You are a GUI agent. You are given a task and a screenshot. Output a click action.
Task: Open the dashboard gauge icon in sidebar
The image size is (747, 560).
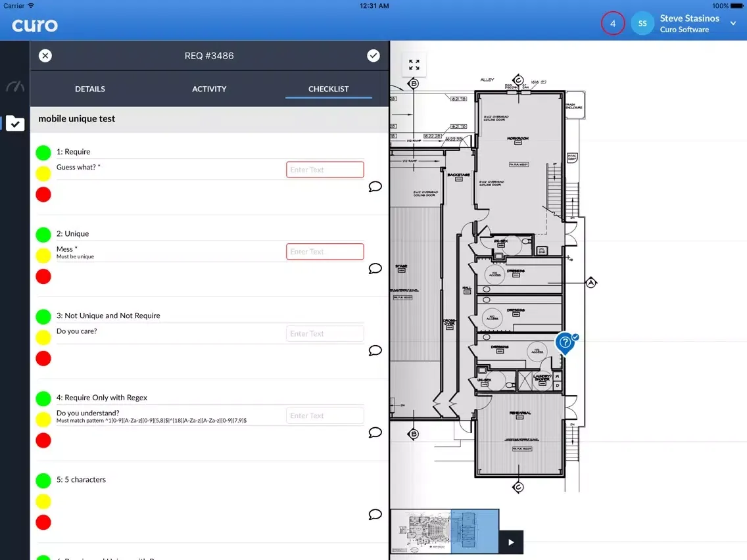14,87
